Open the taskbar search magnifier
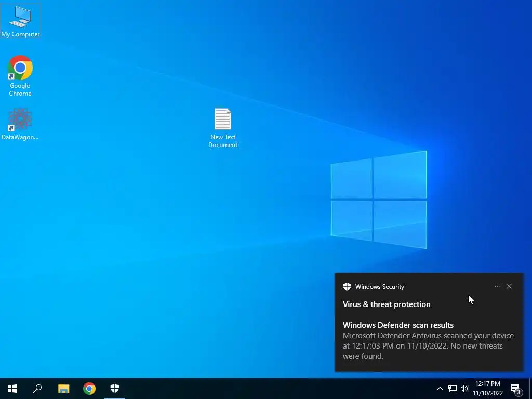Screen dimensions: 532x399 point(37,389)
